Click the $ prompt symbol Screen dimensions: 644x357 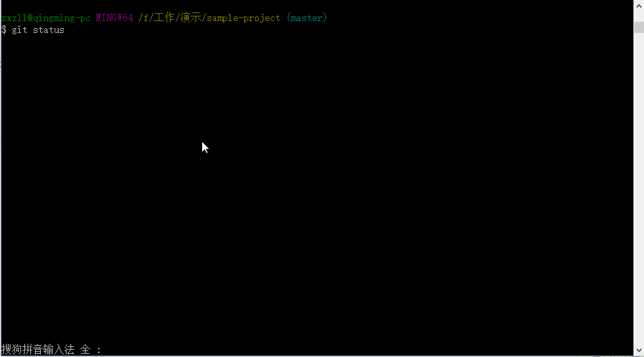click(x=4, y=30)
